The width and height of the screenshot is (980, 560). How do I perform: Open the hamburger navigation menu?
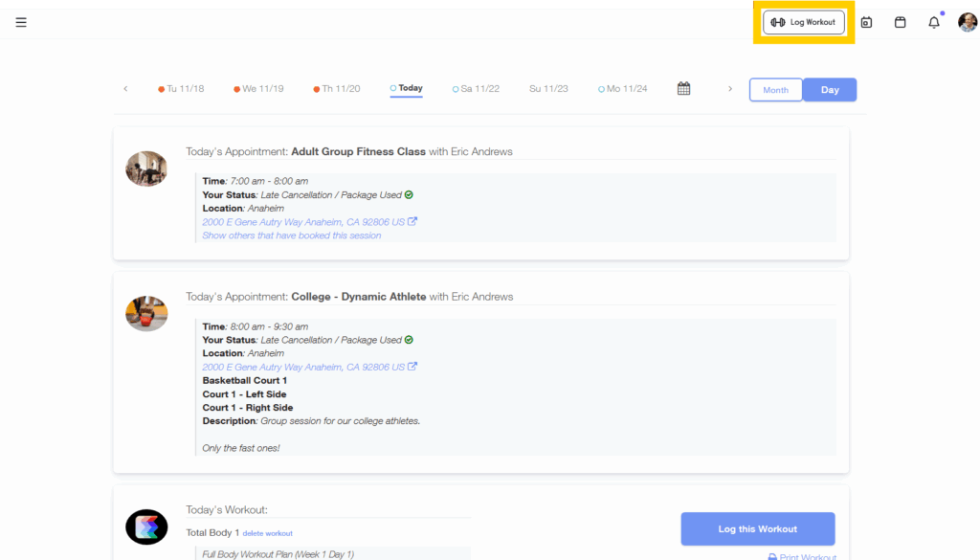point(21,23)
